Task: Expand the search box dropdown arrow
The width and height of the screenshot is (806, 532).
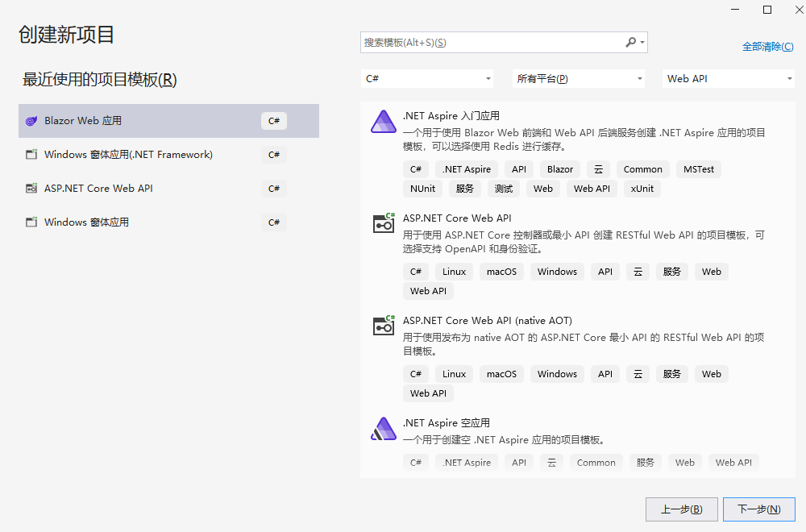Action: [642, 42]
